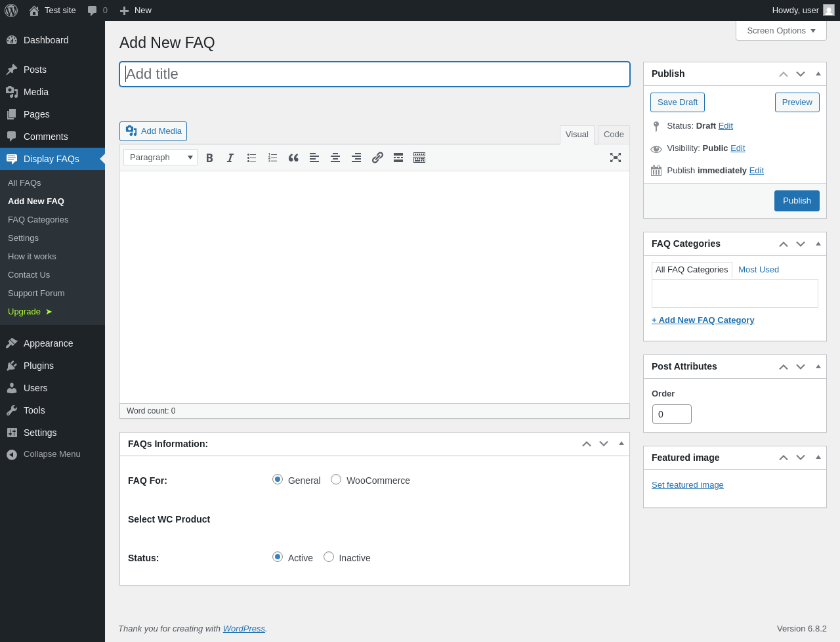
Task: Move Publish panel down
Action: pos(801,74)
